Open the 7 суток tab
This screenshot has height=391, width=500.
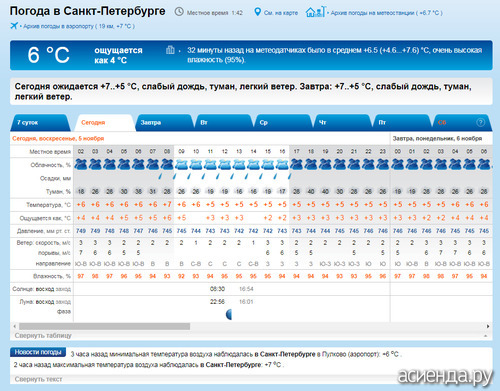41,122
